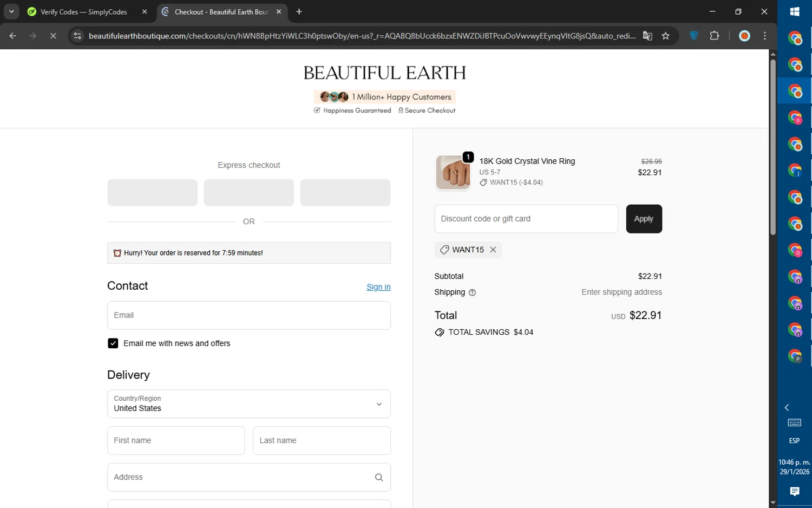Click the Apply discount button
This screenshot has height=508, width=812.
click(x=644, y=219)
